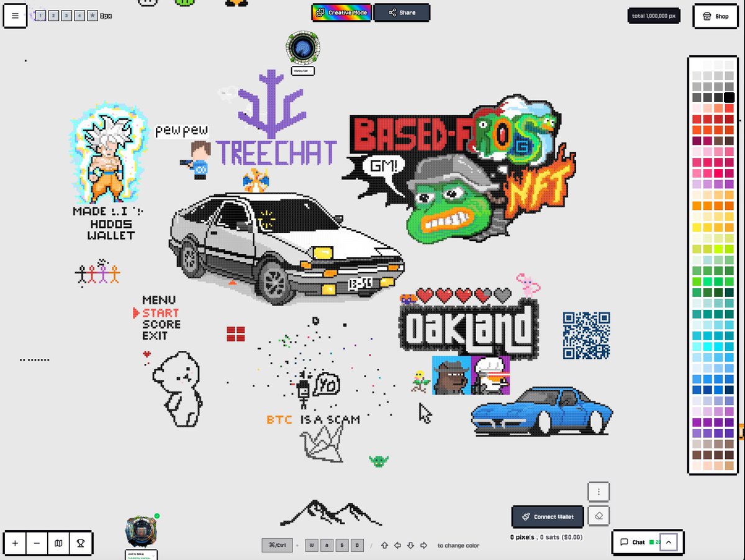Image resolution: width=745 pixels, height=560 pixels.
Task: Click the blue QR code on canvas
Action: pyautogui.click(x=586, y=335)
